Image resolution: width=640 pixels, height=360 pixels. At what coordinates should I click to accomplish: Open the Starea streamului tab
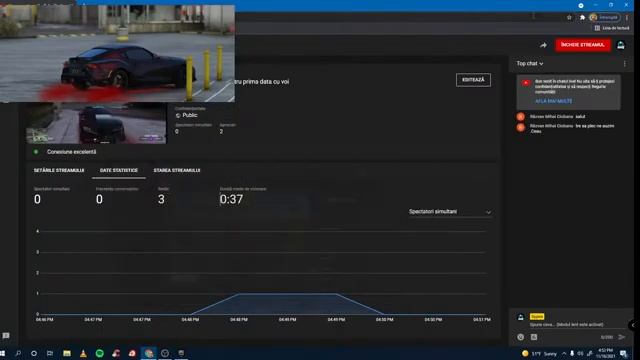tap(177, 170)
